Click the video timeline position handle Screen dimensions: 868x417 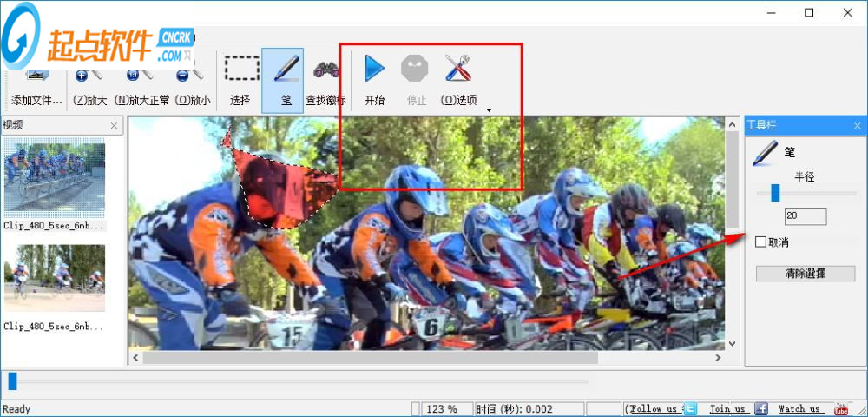(12, 381)
